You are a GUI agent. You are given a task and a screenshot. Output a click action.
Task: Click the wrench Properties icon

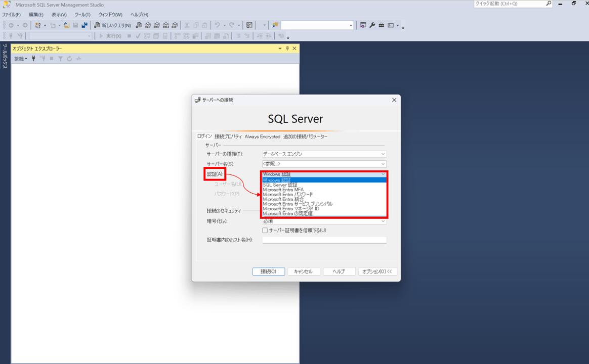pos(372,25)
